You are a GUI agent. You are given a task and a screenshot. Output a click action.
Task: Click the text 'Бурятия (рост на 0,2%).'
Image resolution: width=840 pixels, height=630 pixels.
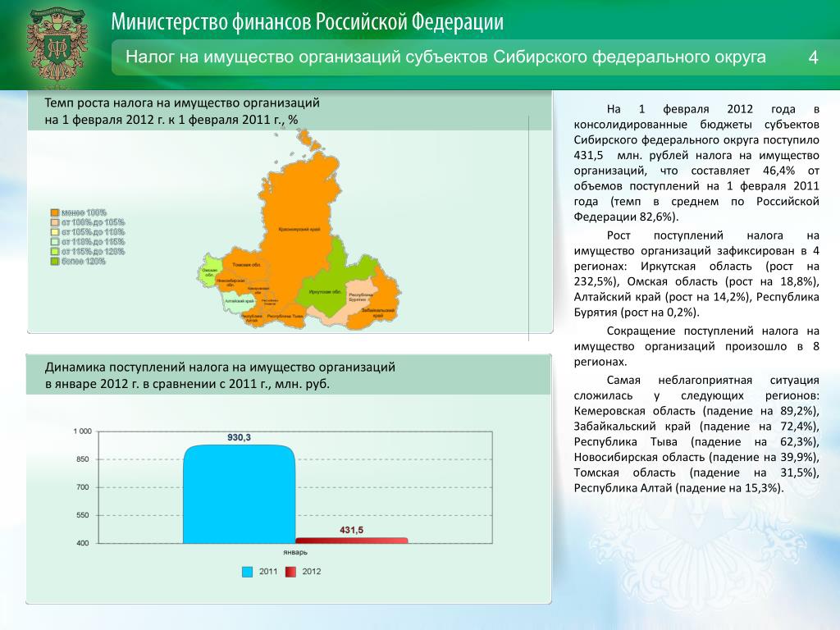tap(637, 313)
